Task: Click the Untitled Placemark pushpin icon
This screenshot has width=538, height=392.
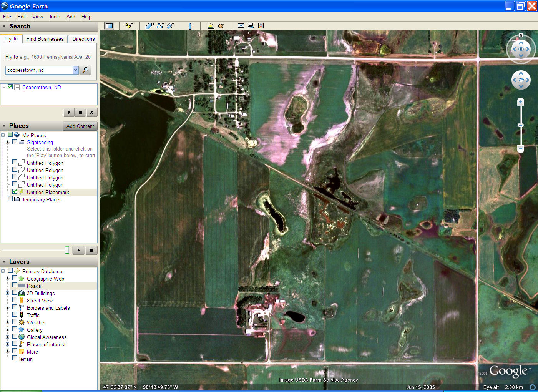Action: pos(22,191)
